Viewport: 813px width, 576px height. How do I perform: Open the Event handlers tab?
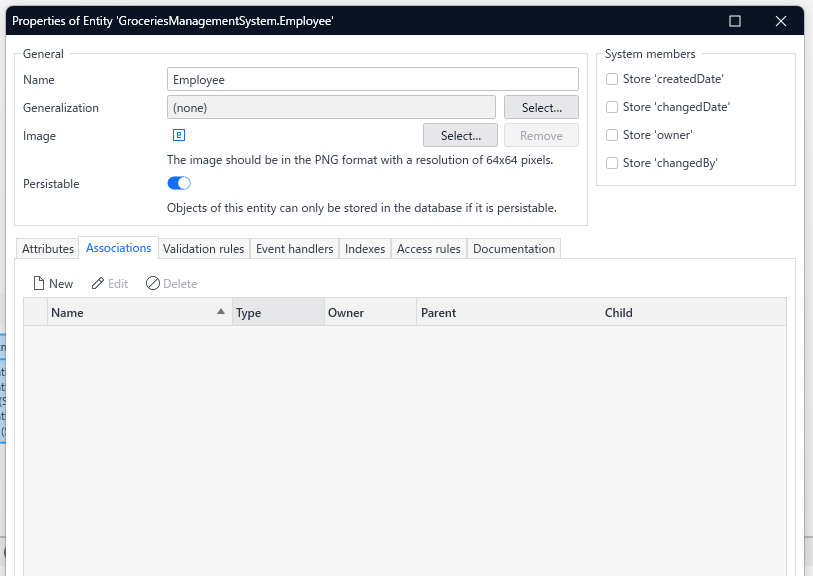[x=295, y=249]
